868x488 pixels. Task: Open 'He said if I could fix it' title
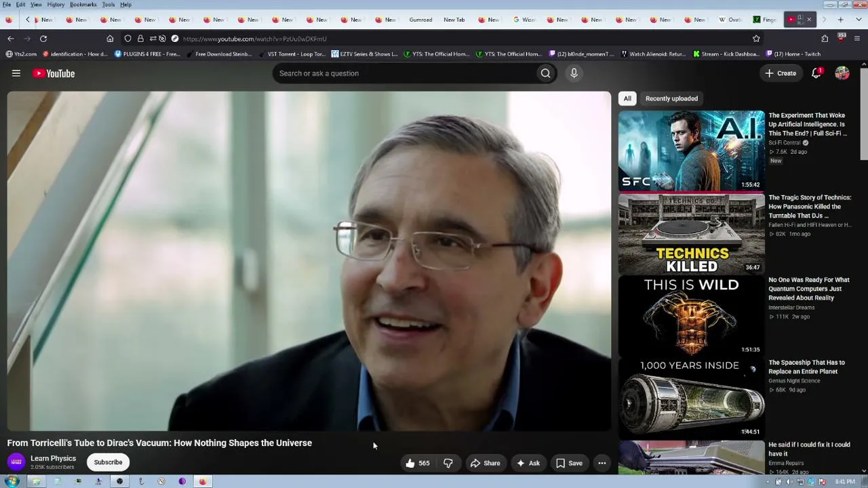[x=809, y=449]
